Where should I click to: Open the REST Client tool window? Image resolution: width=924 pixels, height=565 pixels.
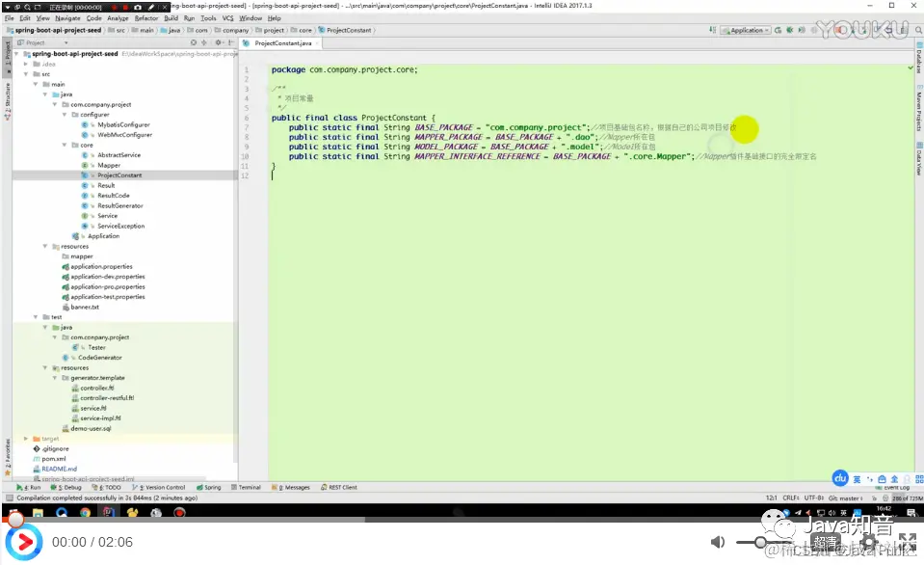coord(339,488)
